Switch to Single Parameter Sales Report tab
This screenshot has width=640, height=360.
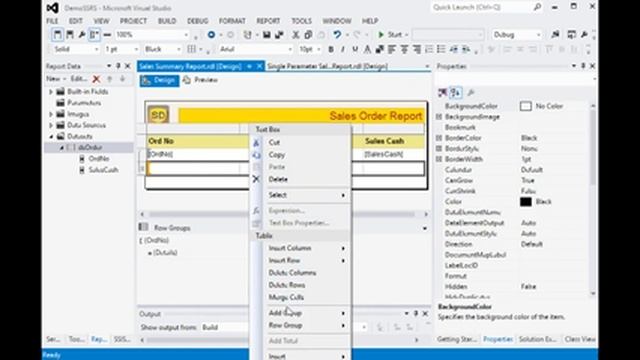pyautogui.click(x=327, y=66)
